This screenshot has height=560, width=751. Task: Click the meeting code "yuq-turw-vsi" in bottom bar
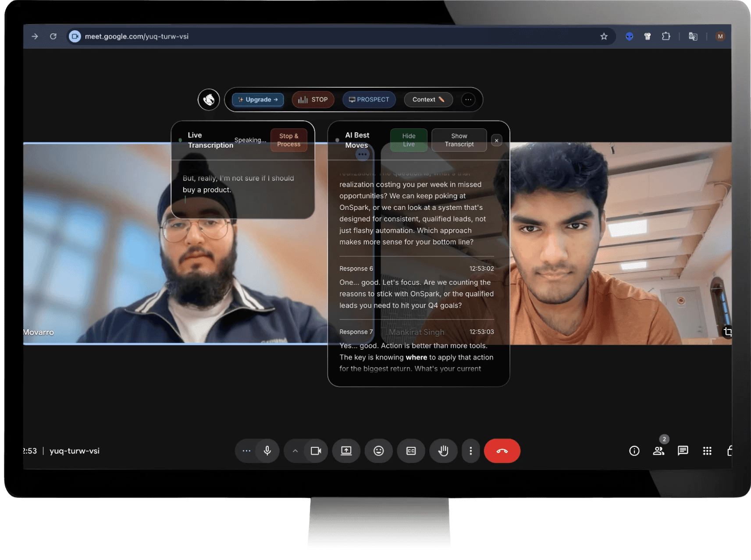coord(75,451)
